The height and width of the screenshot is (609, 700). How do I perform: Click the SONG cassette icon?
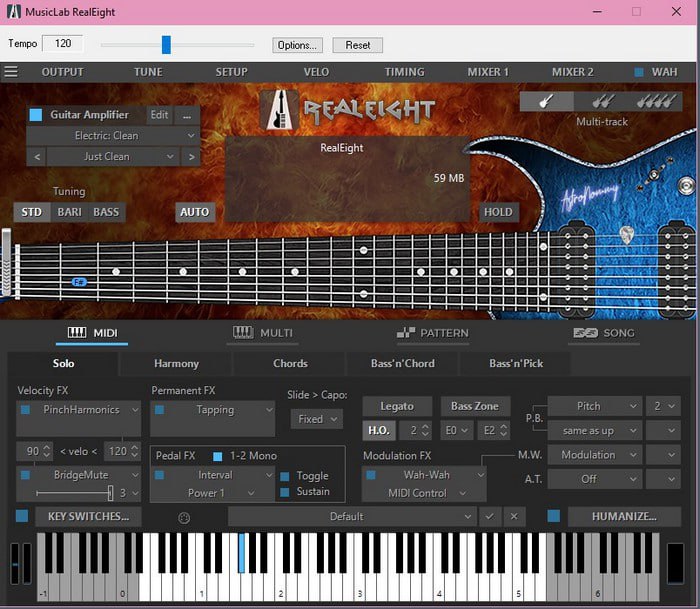pos(585,333)
